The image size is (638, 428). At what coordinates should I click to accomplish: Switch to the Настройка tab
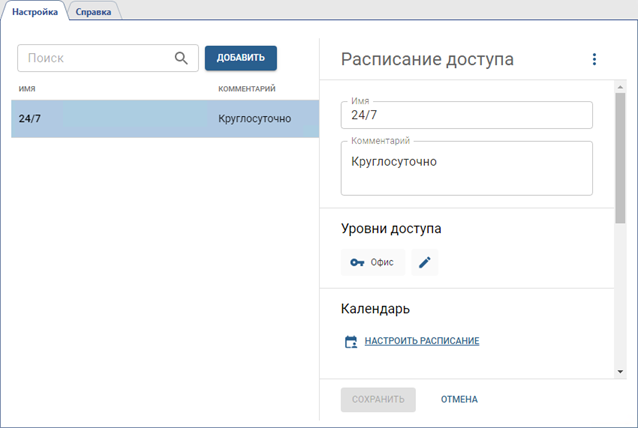36,11
